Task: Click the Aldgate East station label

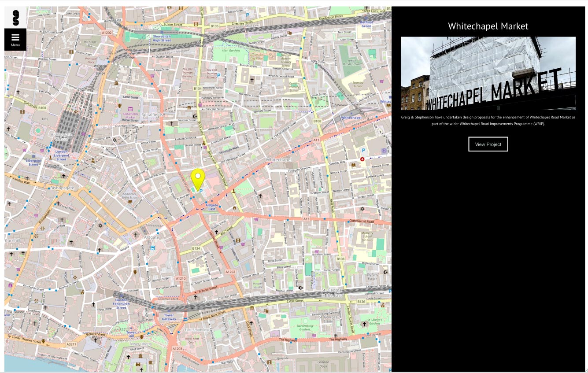Action: [x=212, y=207]
